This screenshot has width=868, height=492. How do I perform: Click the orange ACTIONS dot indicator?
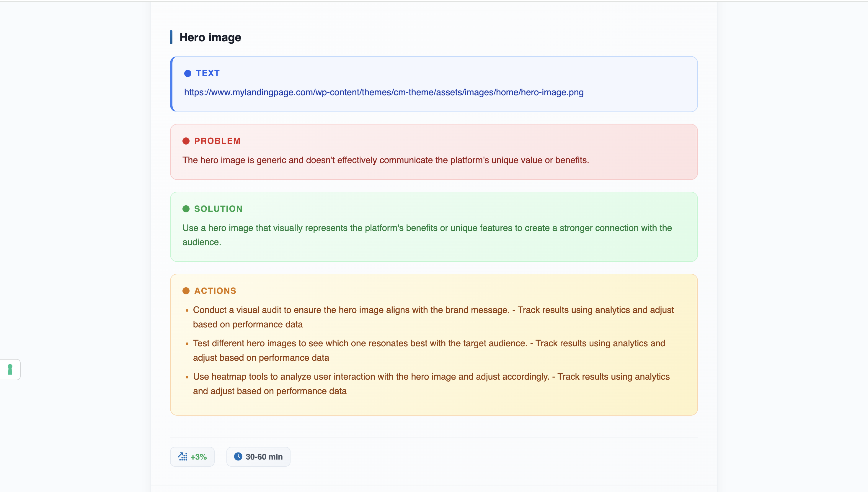coord(186,291)
